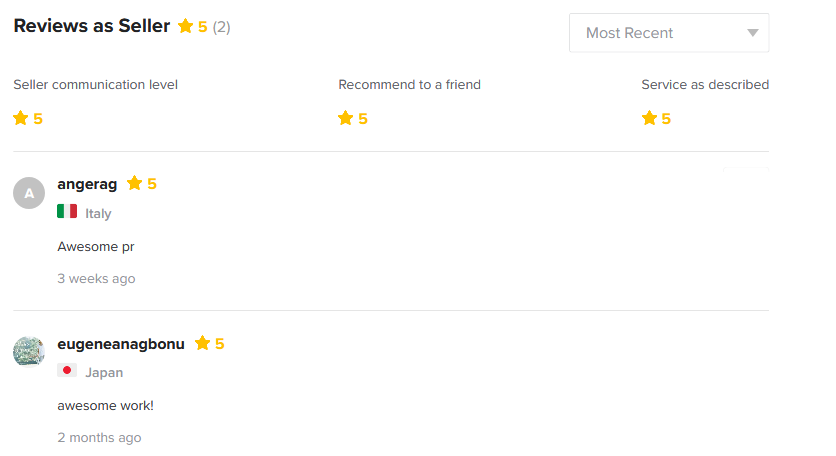Click the "2 months ago" timestamp

(99, 437)
